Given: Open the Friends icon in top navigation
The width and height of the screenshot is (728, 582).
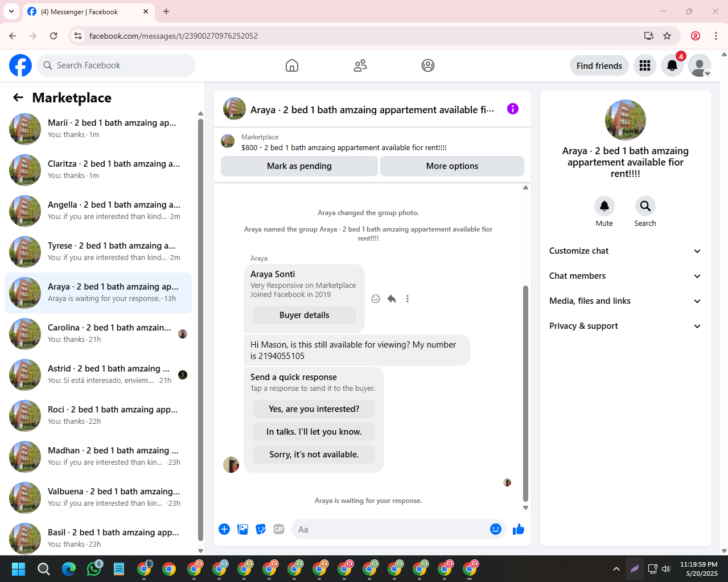Looking at the screenshot, I should pos(360,65).
